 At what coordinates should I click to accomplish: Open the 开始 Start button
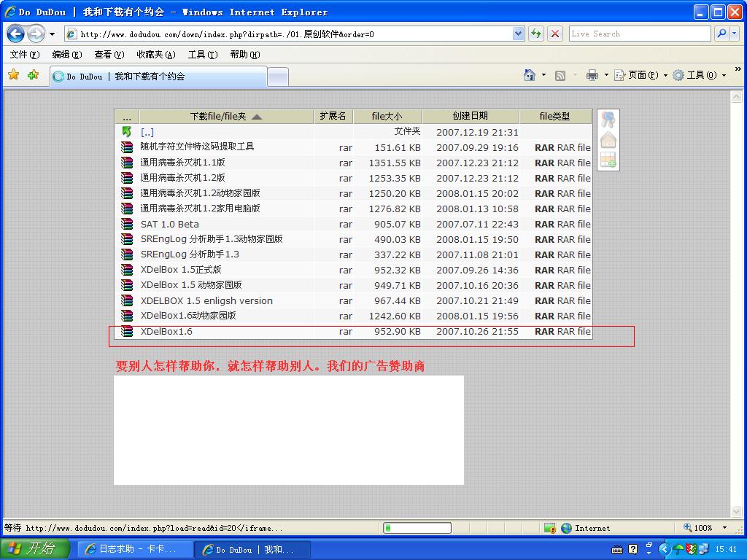tap(34, 549)
